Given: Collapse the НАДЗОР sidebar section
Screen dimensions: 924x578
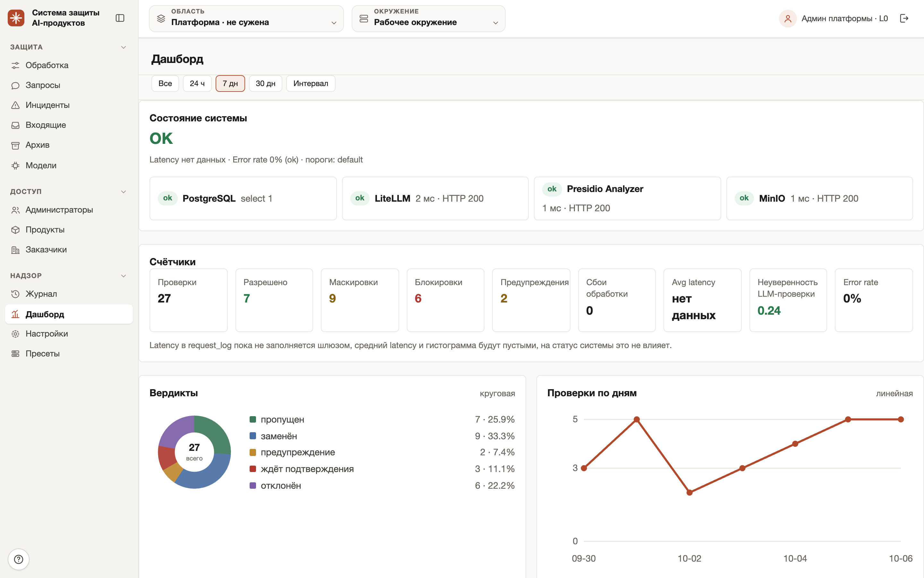Looking at the screenshot, I should (x=123, y=276).
